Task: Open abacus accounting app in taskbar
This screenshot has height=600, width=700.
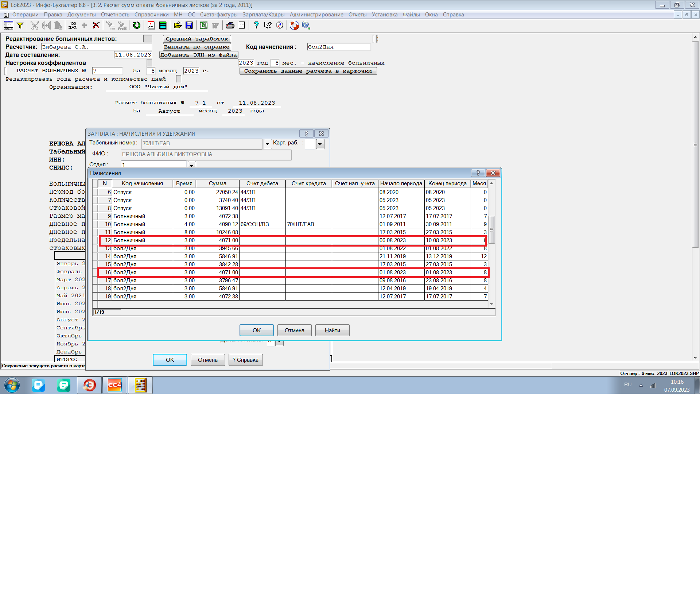Action: click(140, 385)
